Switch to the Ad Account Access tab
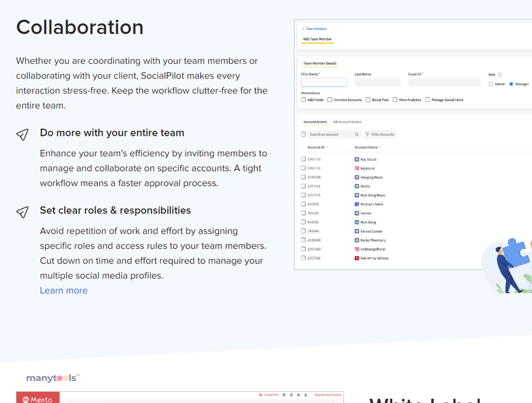The image size is (532, 403). pyautogui.click(x=347, y=122)
